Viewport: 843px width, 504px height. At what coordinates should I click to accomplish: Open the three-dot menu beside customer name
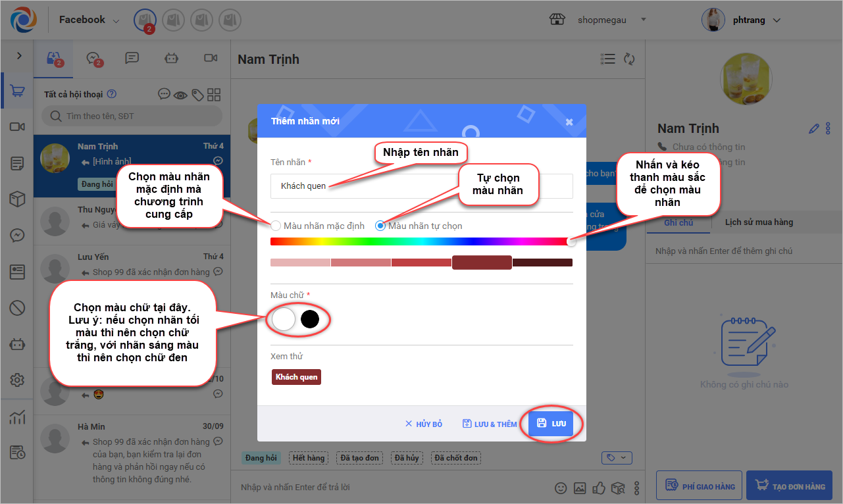tap(828, 128)
